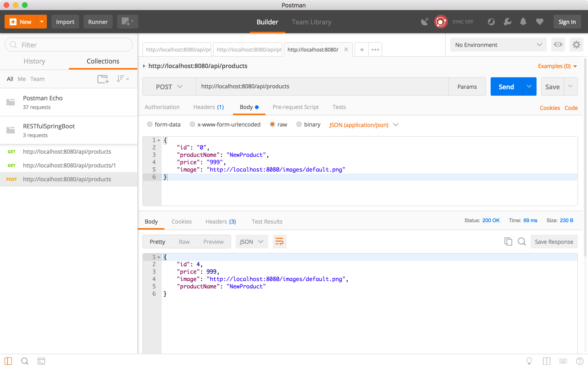Toggle line wrap icon in response
Screen dimensions: 588x368
[280, 241]
